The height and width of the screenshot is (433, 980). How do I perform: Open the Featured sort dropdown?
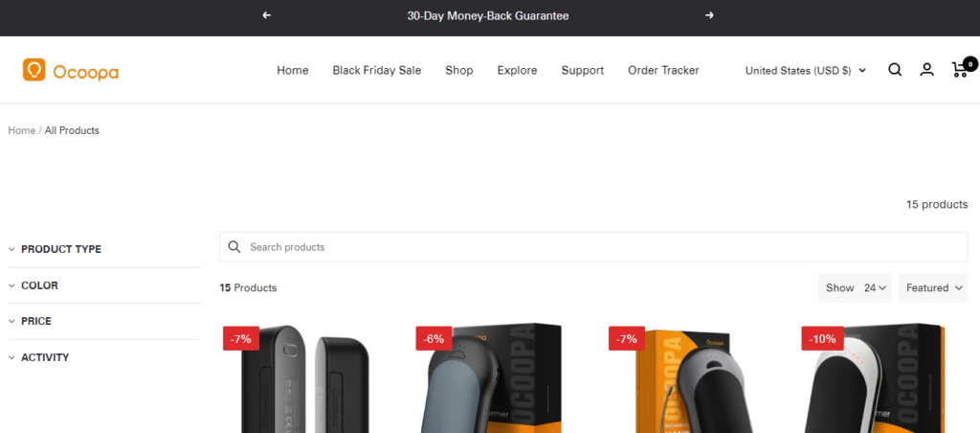[x=934, y=287]
